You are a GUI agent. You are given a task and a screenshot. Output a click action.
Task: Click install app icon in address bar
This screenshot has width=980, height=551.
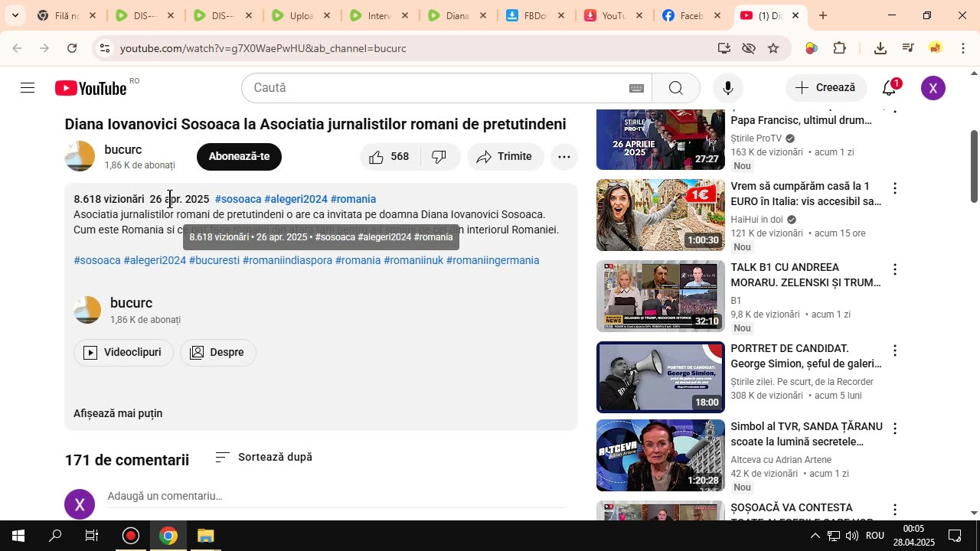724,48
